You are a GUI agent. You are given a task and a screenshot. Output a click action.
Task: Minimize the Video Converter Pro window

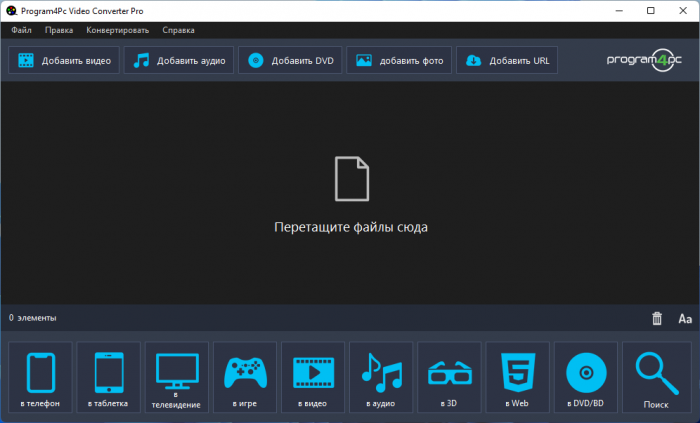pos(619,11)
